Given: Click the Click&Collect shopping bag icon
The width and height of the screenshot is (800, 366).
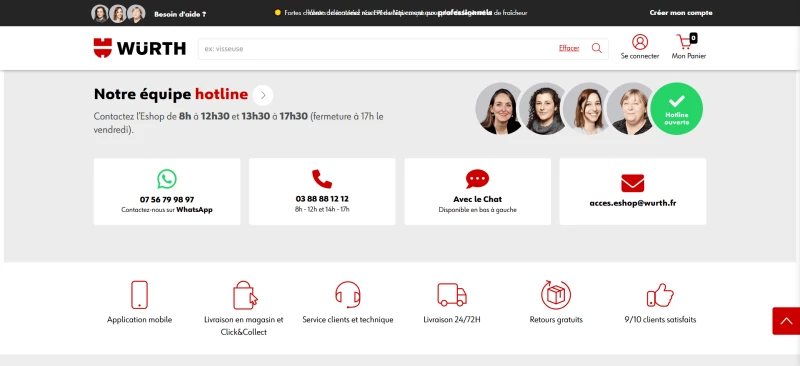Looking at the screenshot, I should 245,295.
